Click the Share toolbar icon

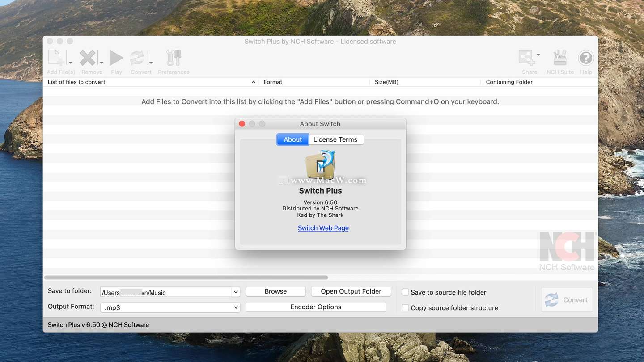click(x=526, y=58)
